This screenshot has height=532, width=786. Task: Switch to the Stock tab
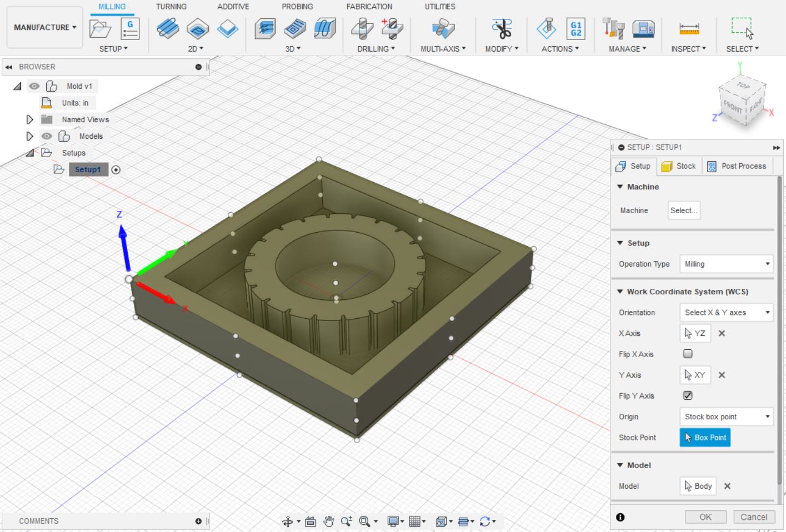(679, 166)
